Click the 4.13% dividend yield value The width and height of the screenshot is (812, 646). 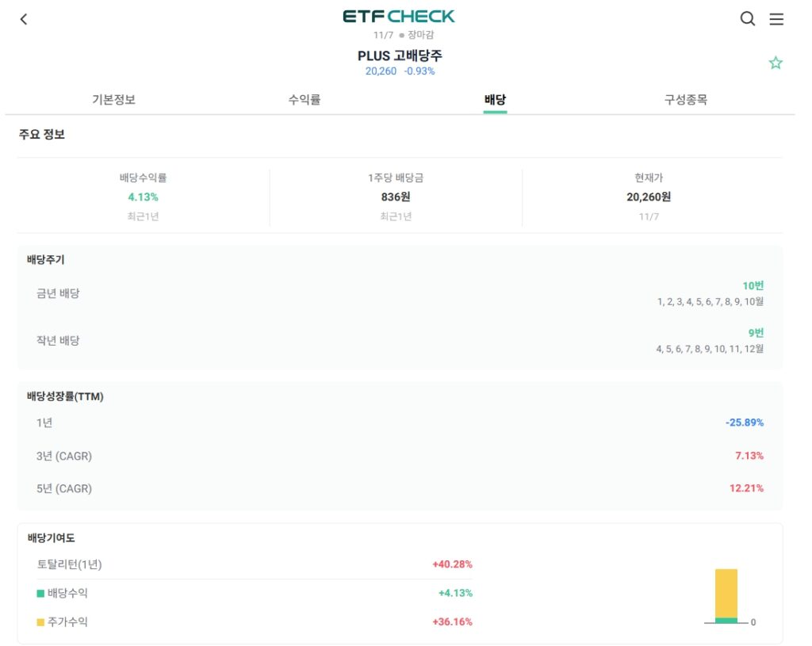[x=143, y=197]
